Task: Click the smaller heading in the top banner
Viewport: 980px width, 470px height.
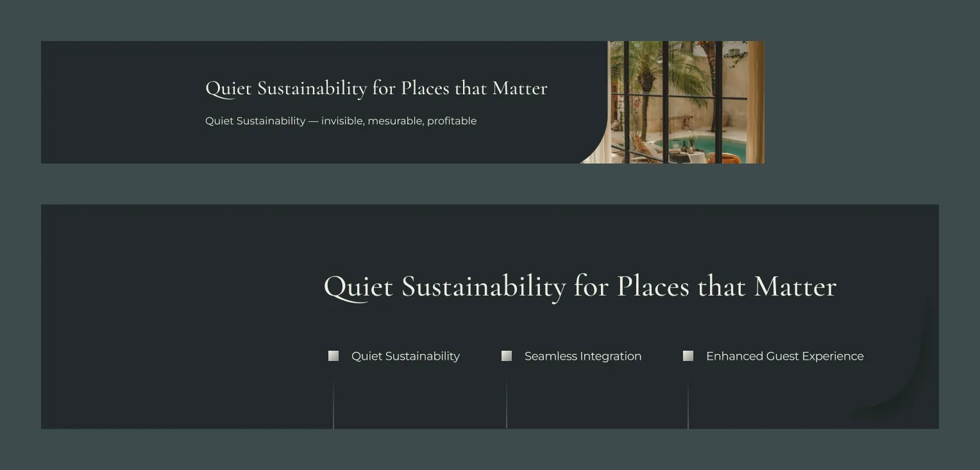Action: point(376,88)
